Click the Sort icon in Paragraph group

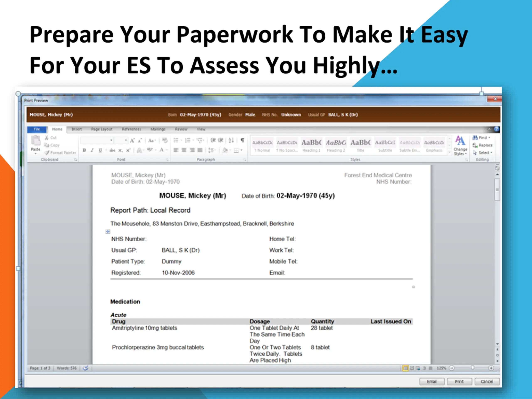point(231,140)
